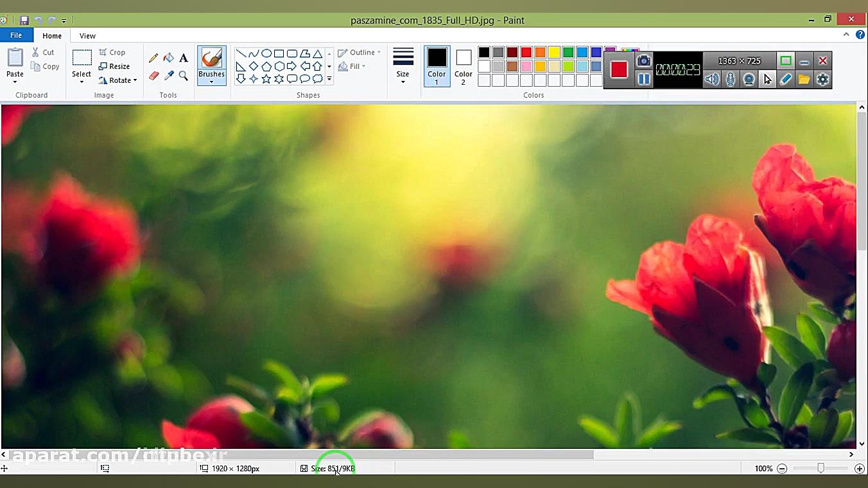Click the Save icon in quick access toolbar

point(24,21)
